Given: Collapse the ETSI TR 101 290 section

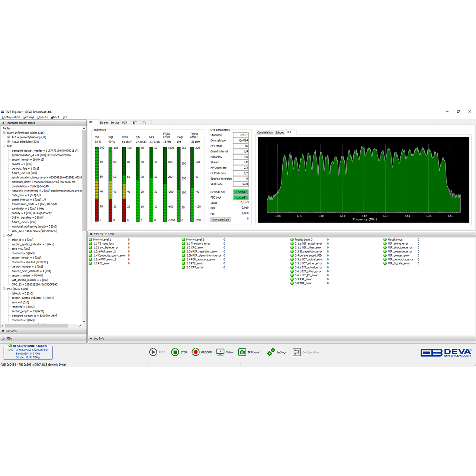Looking at the screenshot, I should (x=91, y=234).
